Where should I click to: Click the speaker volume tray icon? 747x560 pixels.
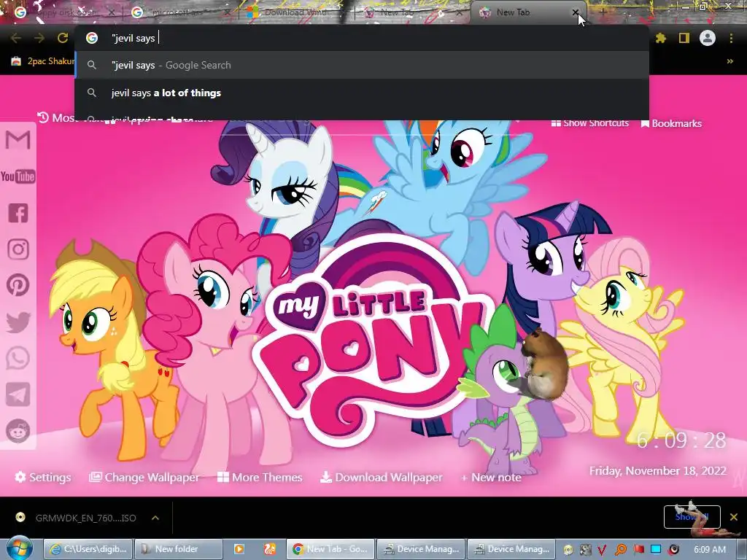pyautogui.click(x=674, y=550)
